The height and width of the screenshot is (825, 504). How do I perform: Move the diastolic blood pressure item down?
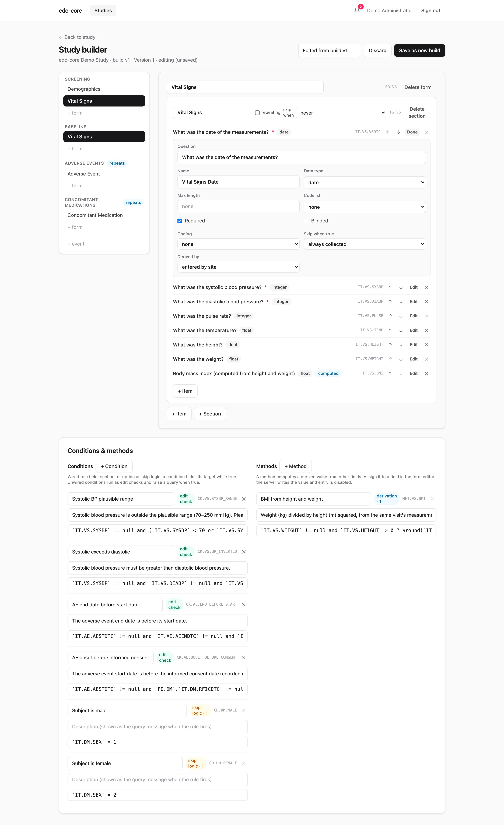[401, 302]
